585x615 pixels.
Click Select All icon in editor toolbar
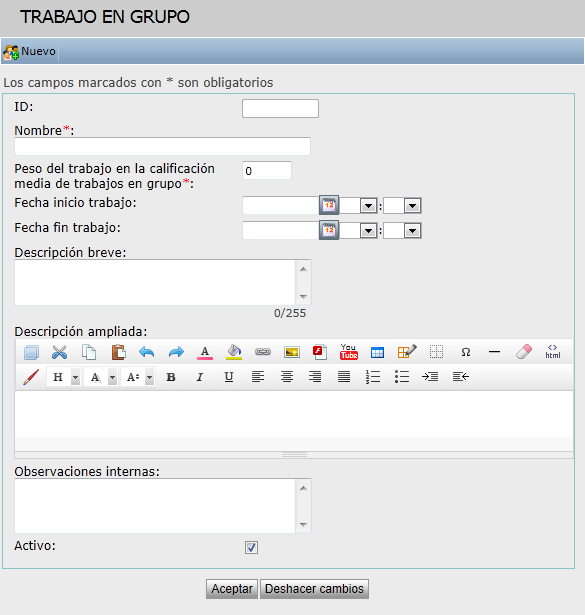pyautogui.click(x=31, y=352)
